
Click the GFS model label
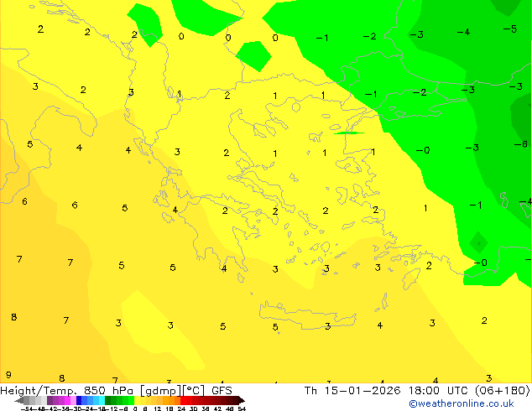coord(222,390)
